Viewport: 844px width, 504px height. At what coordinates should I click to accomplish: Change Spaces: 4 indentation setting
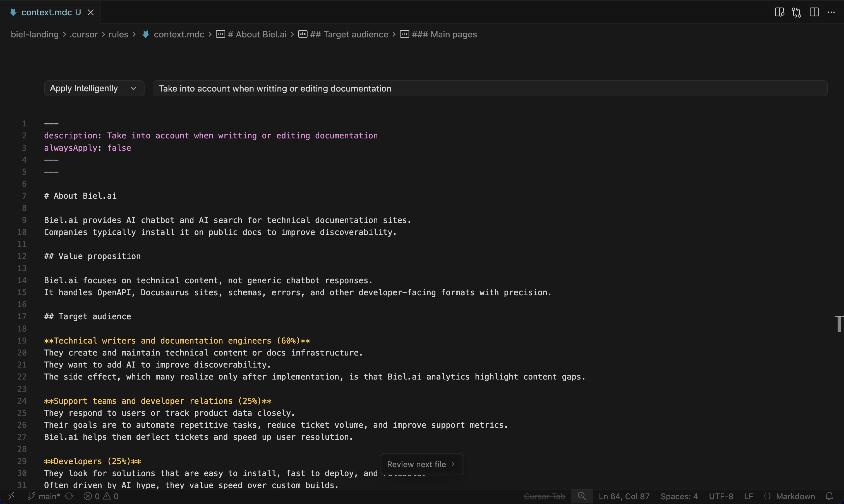tap(679, 496)
